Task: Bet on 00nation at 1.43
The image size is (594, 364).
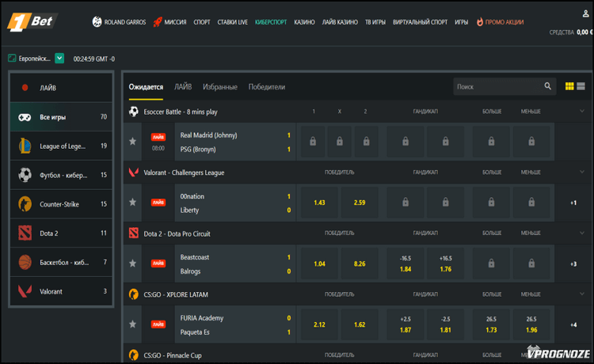Action: click(319, 203)
